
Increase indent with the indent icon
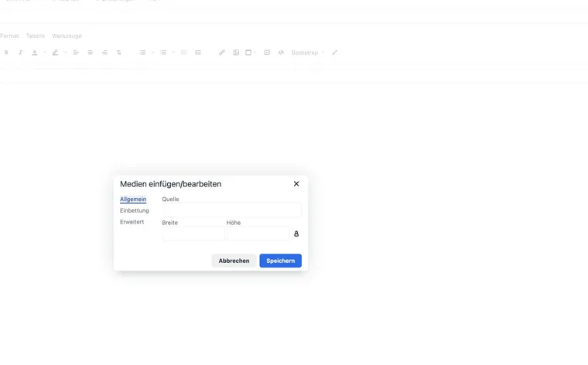[x=198, y=53]
